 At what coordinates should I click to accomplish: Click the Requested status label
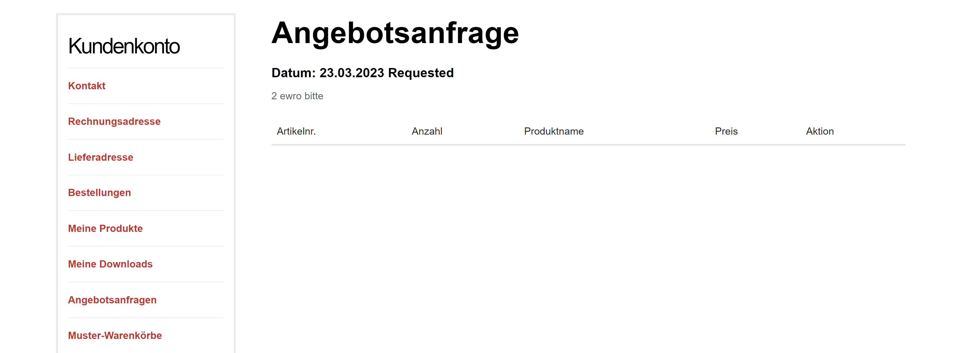pos(421,73)
